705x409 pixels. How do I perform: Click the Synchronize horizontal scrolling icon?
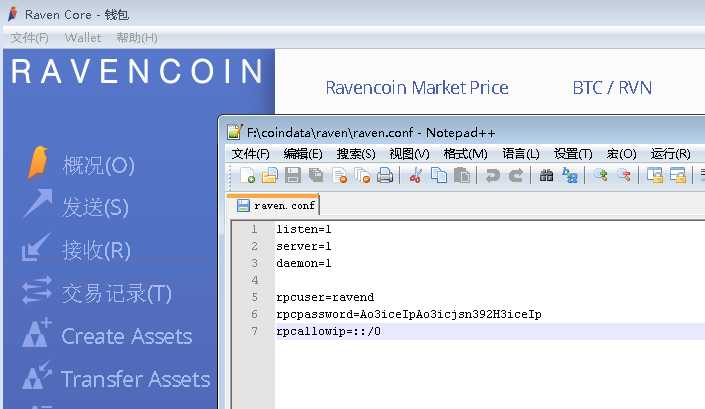pyautogui.click(x=678, y=175)
